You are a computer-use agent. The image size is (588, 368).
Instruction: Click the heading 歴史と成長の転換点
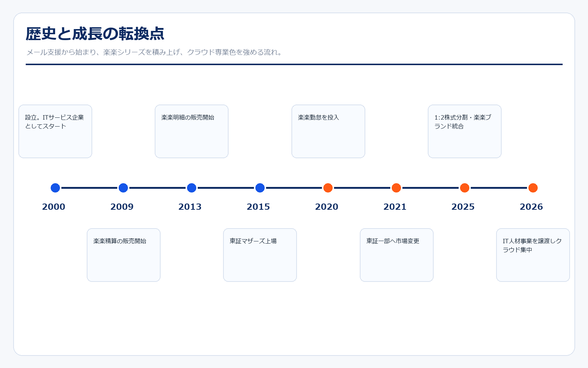(x=95, y=33)
